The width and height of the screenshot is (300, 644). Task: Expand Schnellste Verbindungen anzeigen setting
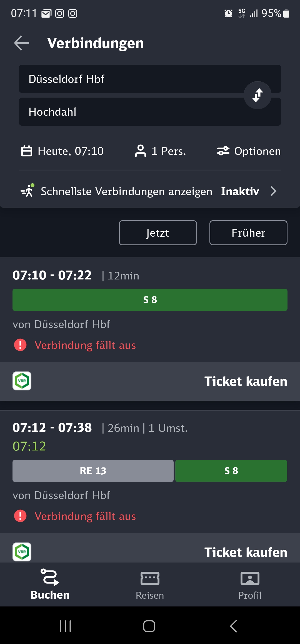pos(273,191)
